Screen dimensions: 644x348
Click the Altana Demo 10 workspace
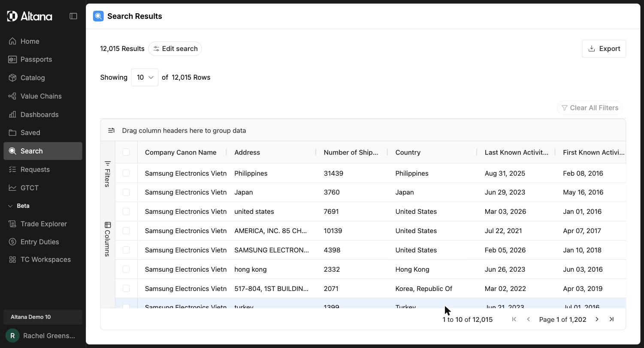pyautogui.click(x=43, y=317)
